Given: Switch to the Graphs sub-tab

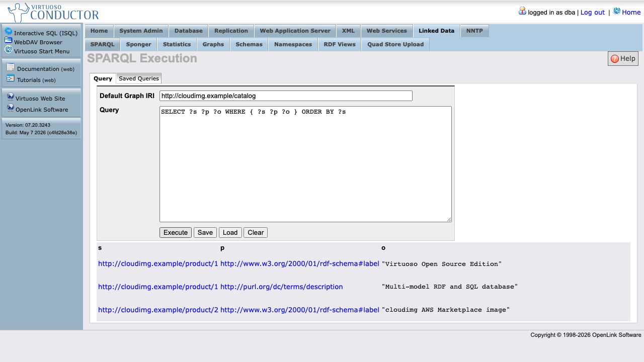Looking at the screenshot, I should point(213,44).
